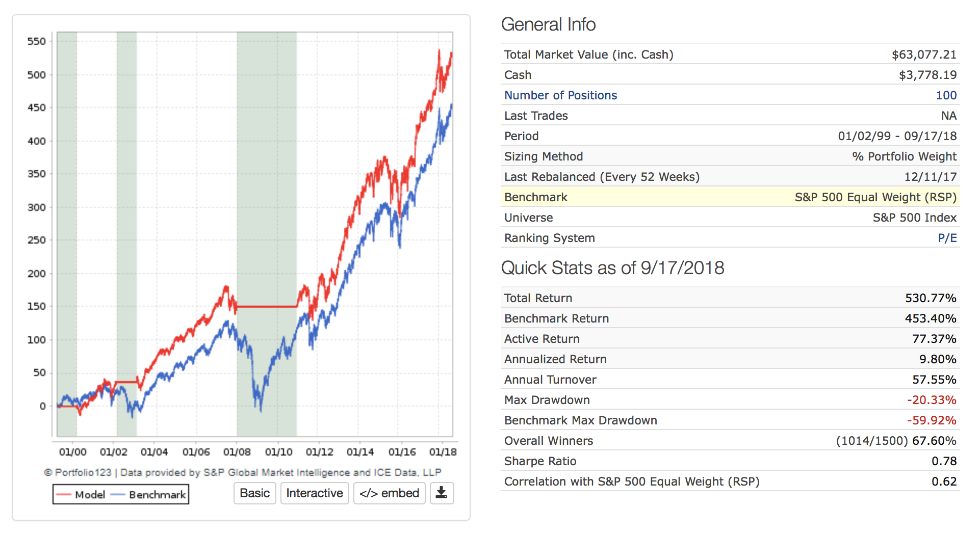
Task: Click the download chart icon
Action: (x=442, y=493)
